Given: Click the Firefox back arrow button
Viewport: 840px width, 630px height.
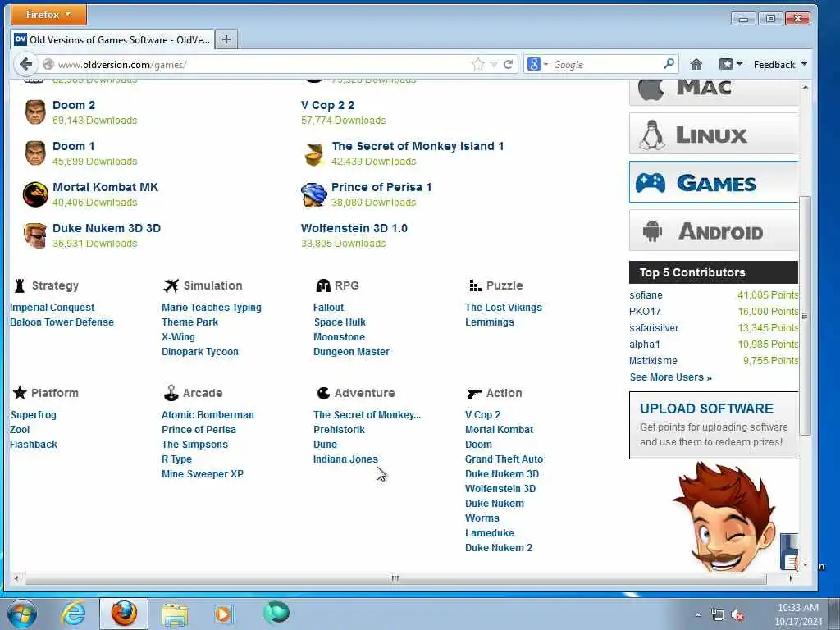Looking at the screenshot, I should pyautogui.click(x=25, y=64).
